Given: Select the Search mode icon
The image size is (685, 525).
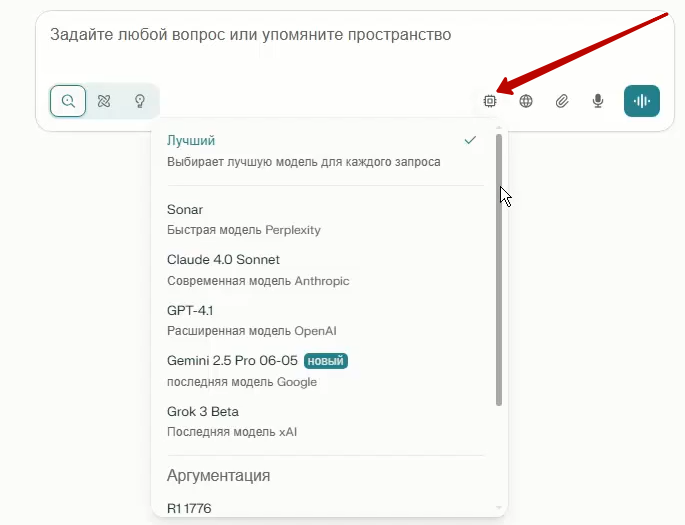Looking at the screenshot, I should pos(68,101).
